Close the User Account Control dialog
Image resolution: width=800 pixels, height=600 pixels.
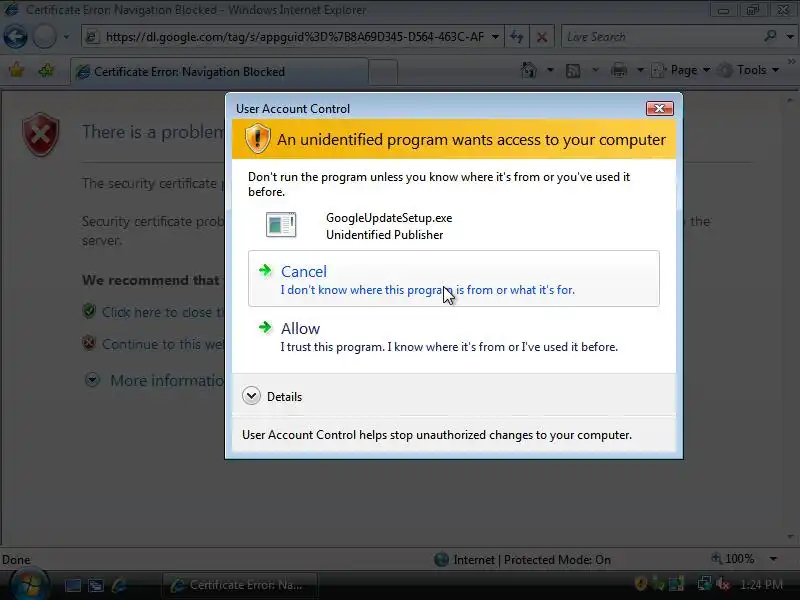(660, 109)
